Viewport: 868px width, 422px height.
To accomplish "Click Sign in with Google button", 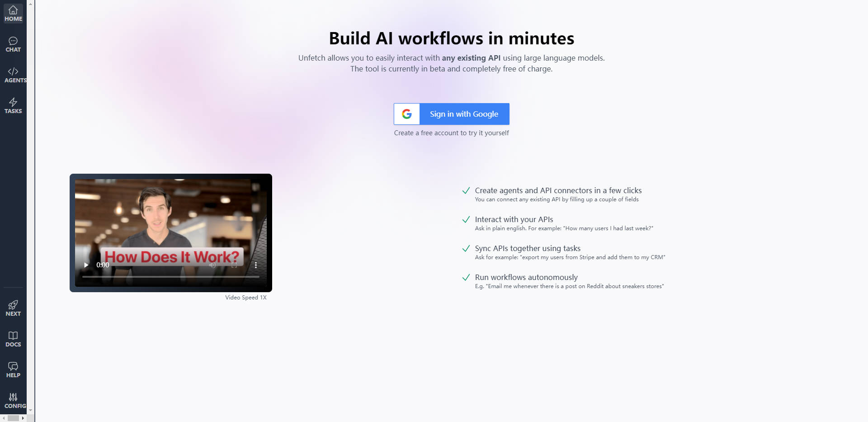I will pos(464,114).
